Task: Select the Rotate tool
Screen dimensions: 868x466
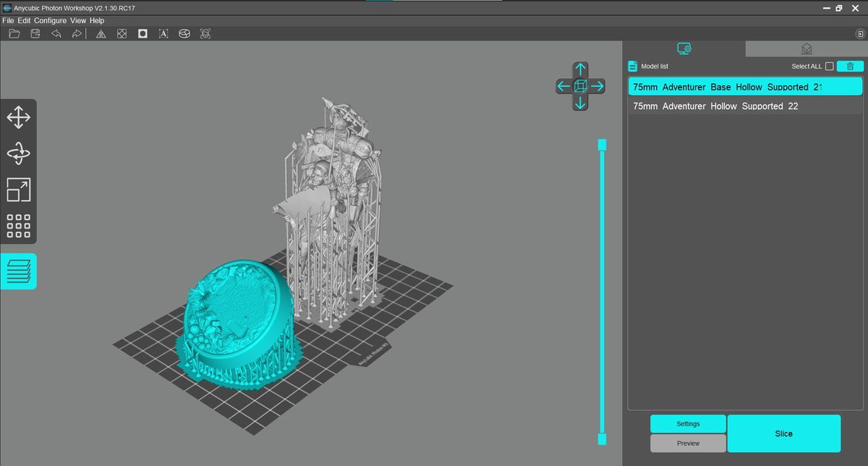Action: point(18,153)
